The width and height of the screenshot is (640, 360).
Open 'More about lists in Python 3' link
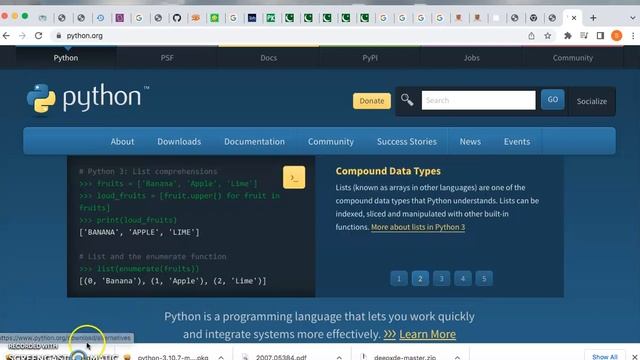pyautogui.click(x=418, y=227)
